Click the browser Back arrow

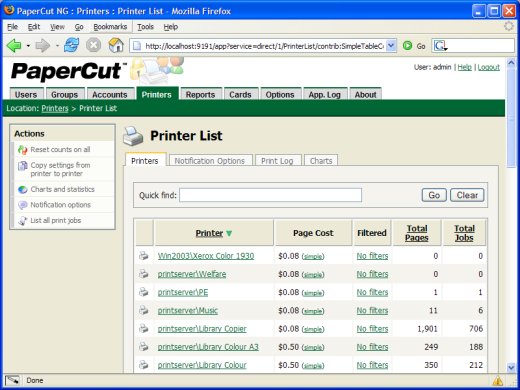point(14,45)
